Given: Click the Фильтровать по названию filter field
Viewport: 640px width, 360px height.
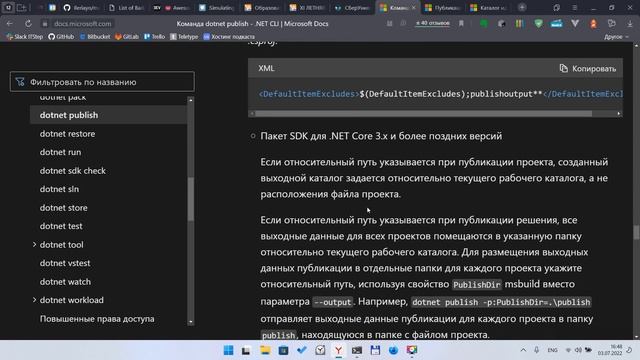Looking at the screenshot, I should pos(102,82).
